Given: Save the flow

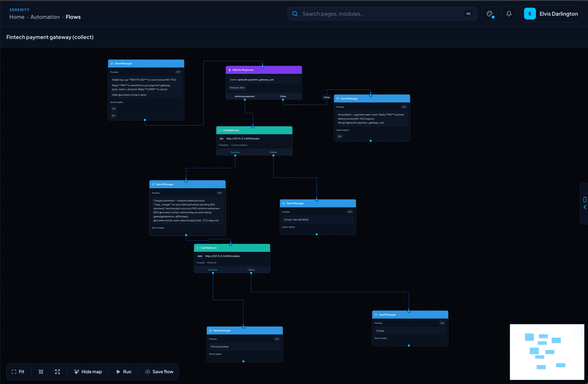Looking at the screenshot, I should click(159, 371).
